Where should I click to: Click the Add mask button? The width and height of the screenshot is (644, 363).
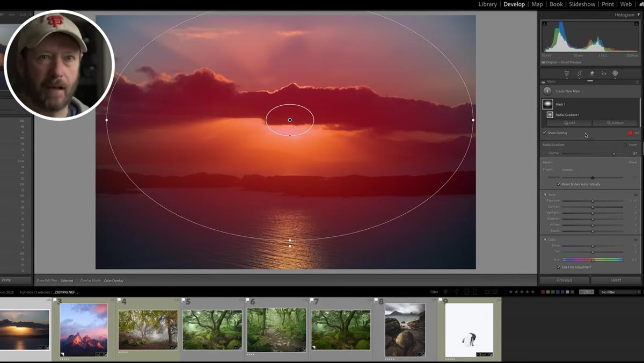coord(569,123)
